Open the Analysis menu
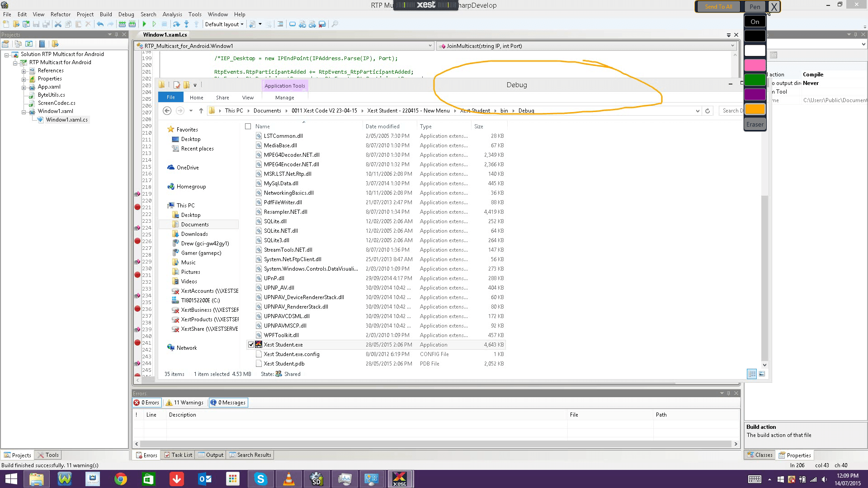The width and height of the screenshot is (868, 488). click(x=172, y=14)
